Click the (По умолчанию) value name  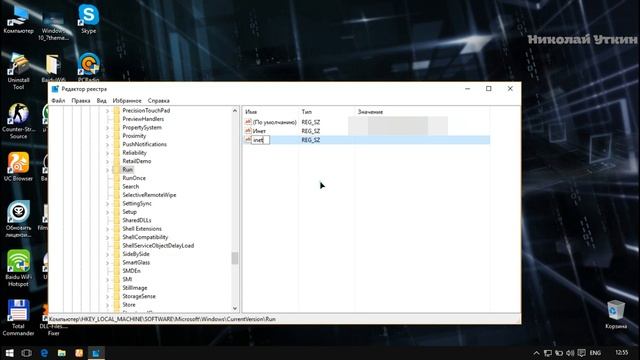[x=274, y=122]
